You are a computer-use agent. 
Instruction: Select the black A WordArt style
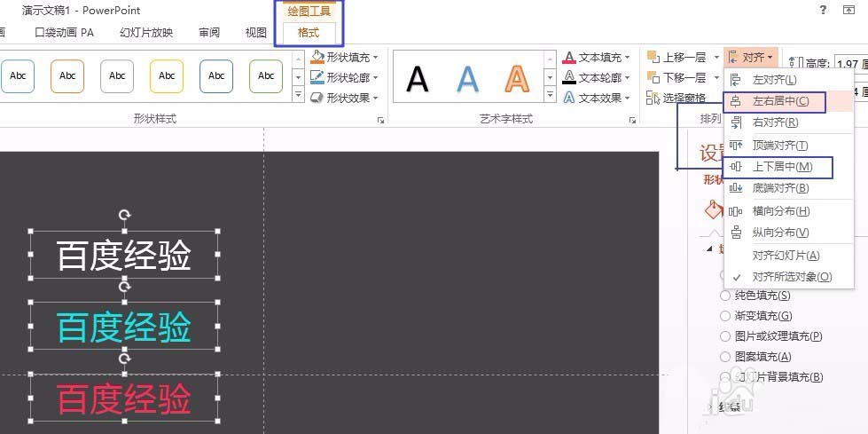[x=418, y=78]
